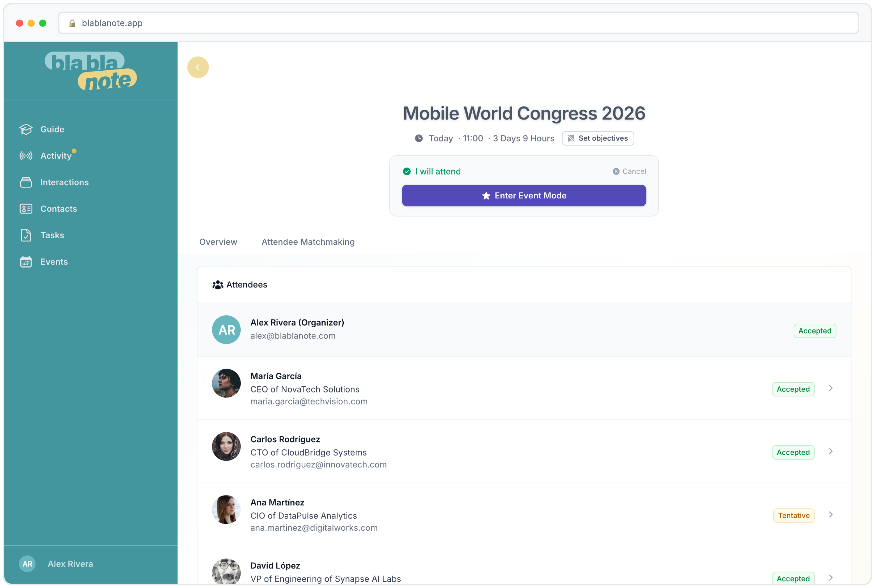The height and width of the screenshot is (588, 875).
Task: Open Interactions from the sidebar
Action: coord(64,182)
